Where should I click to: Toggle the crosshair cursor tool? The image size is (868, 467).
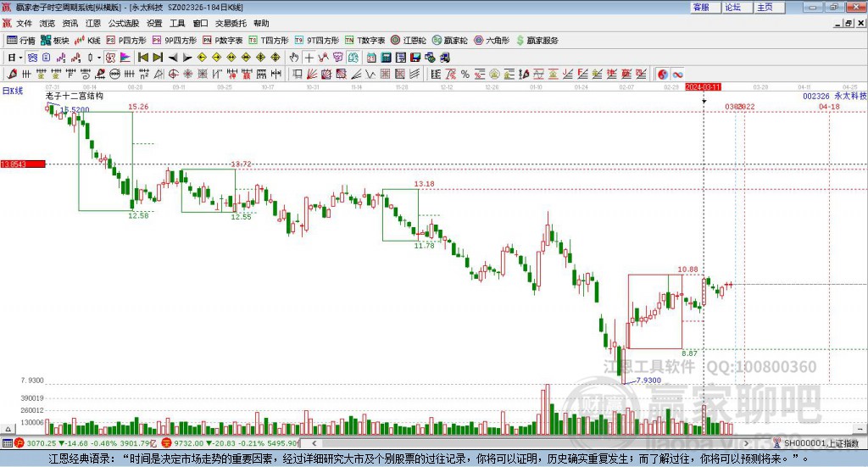tap(309, 58)
